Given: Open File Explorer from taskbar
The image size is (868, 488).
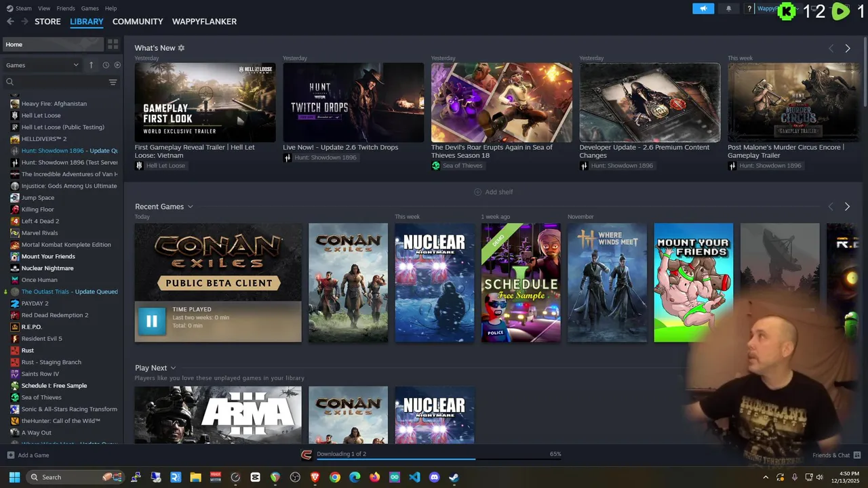Looking at the screenshot, I should (x=195, y=477).
